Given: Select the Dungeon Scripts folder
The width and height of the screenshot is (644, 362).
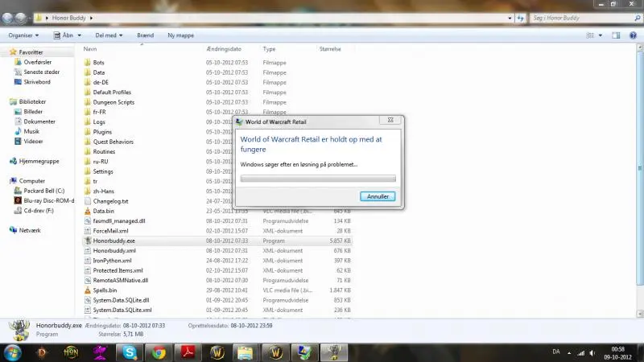Looking at the screenshot, I should coord(114,102).
